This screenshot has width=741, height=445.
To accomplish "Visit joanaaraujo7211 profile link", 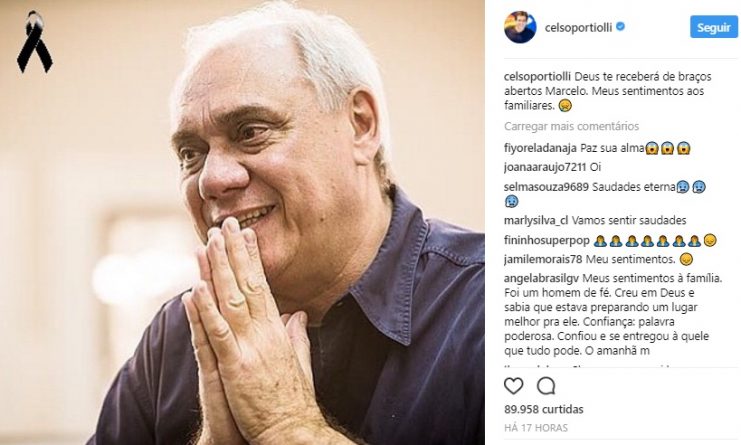I will (x=545, y=167).
